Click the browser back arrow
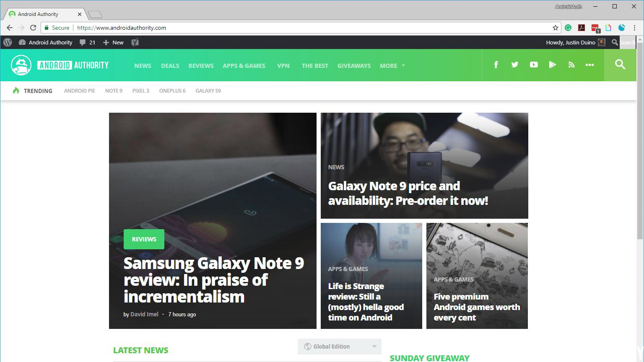Screen dimensions: 644x362 9,28
